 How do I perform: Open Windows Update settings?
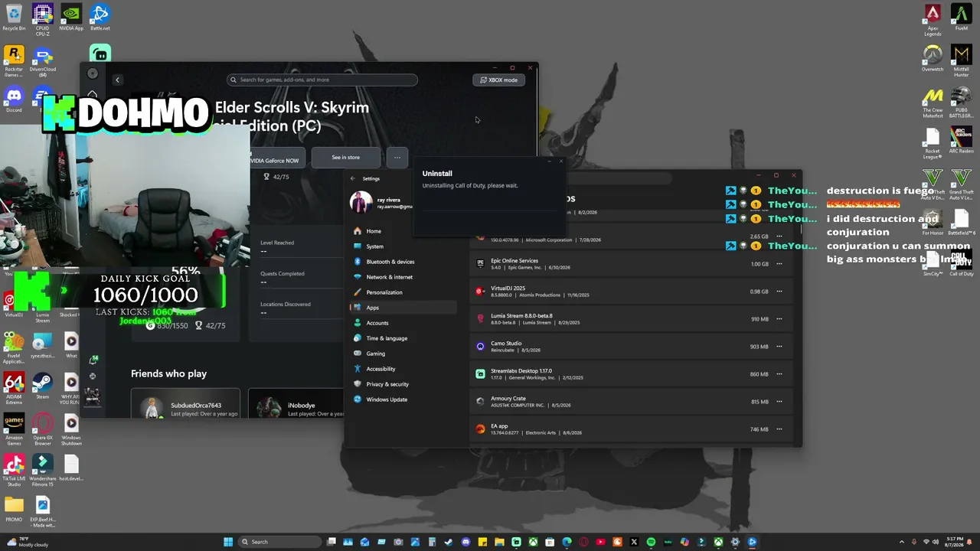click(403, 399)
